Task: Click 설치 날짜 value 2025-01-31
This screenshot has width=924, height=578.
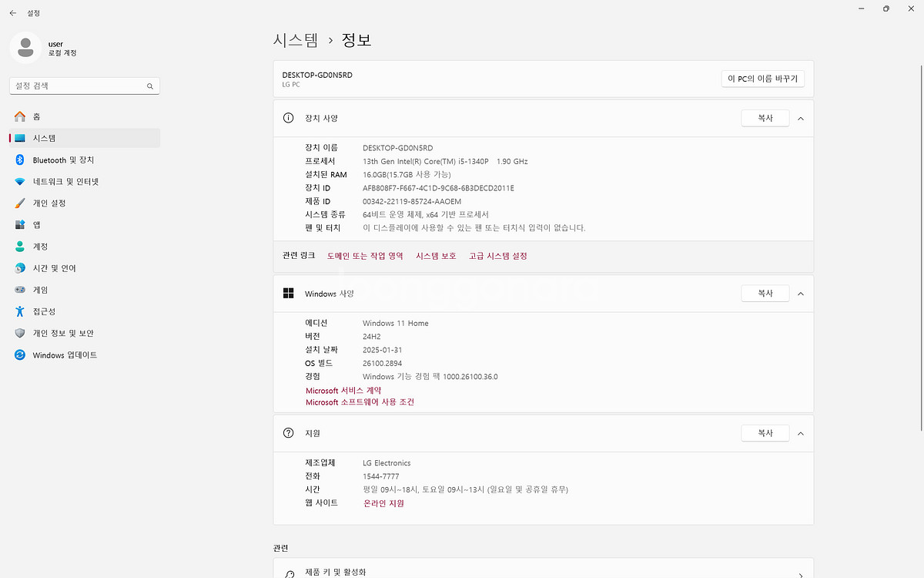Action: pos(383,350)
